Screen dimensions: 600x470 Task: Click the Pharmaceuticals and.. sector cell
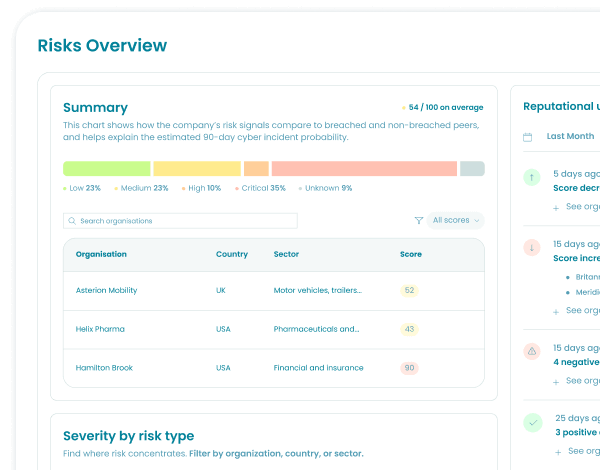point(316,329)
